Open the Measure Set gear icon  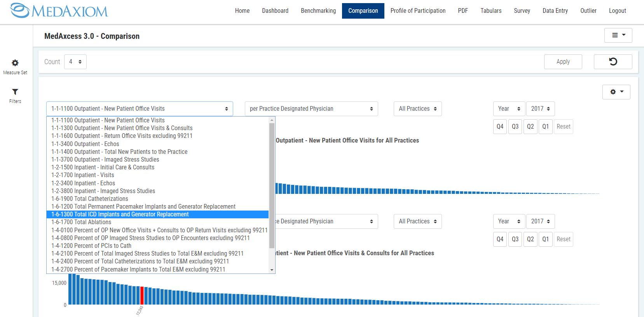pos(15,63)
